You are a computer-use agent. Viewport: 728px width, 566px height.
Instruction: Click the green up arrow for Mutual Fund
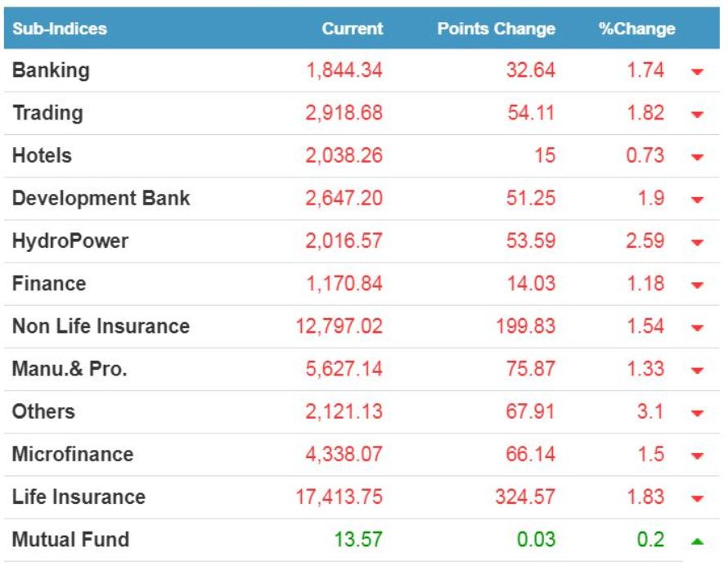pos(697,541)
